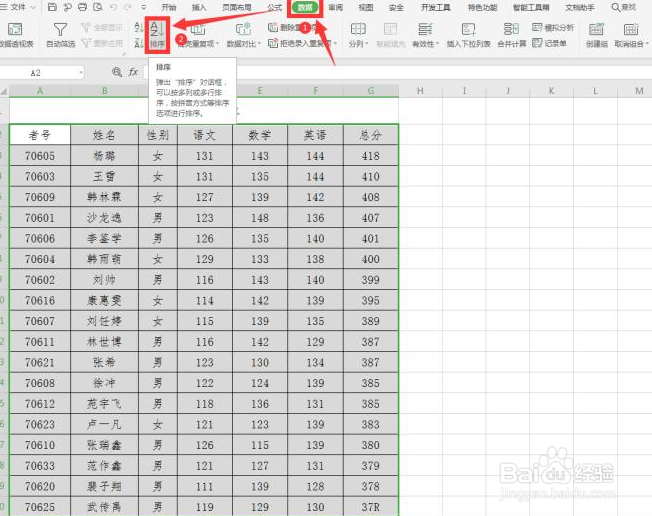Expand the 分列 text-to-columns dropdown
Image resolution: width=652 pixels, height=516 pixels.
coord(366,43)
